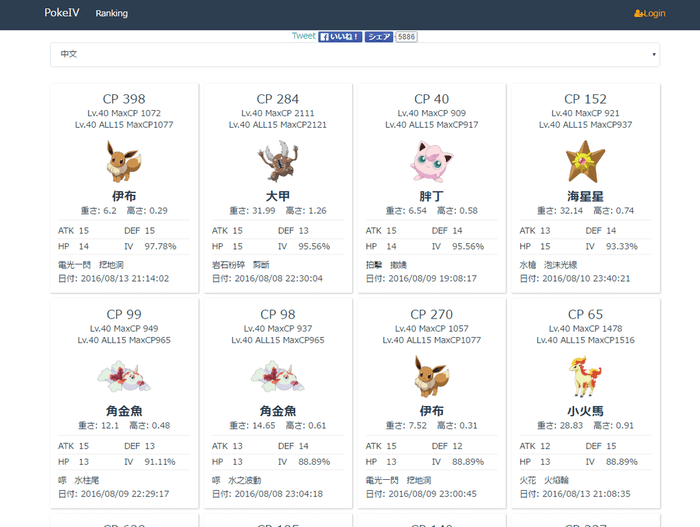Viewport: 700px width, 527px height.
Task: Open the 中文 language dropdown
Action: [355, 54]
